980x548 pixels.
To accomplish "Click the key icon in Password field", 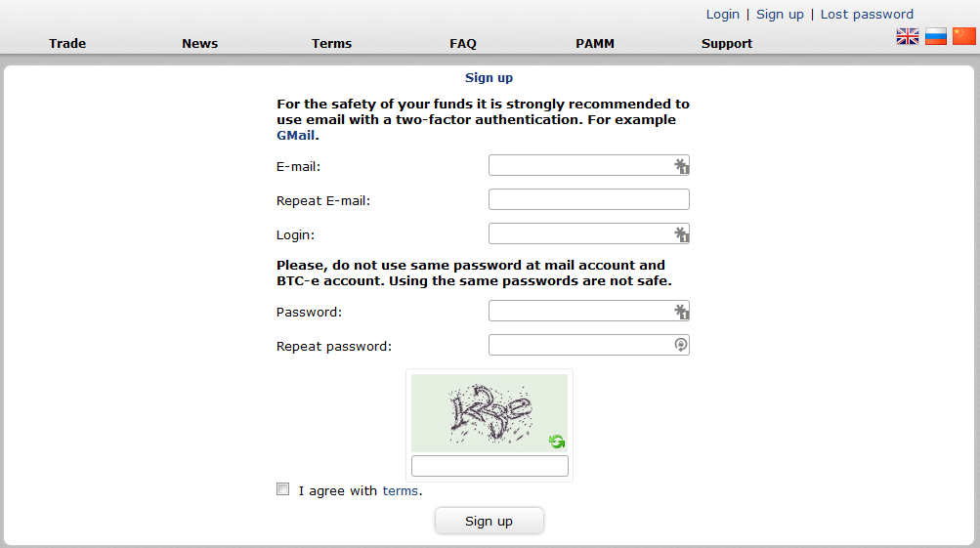I will pos(681,312).
